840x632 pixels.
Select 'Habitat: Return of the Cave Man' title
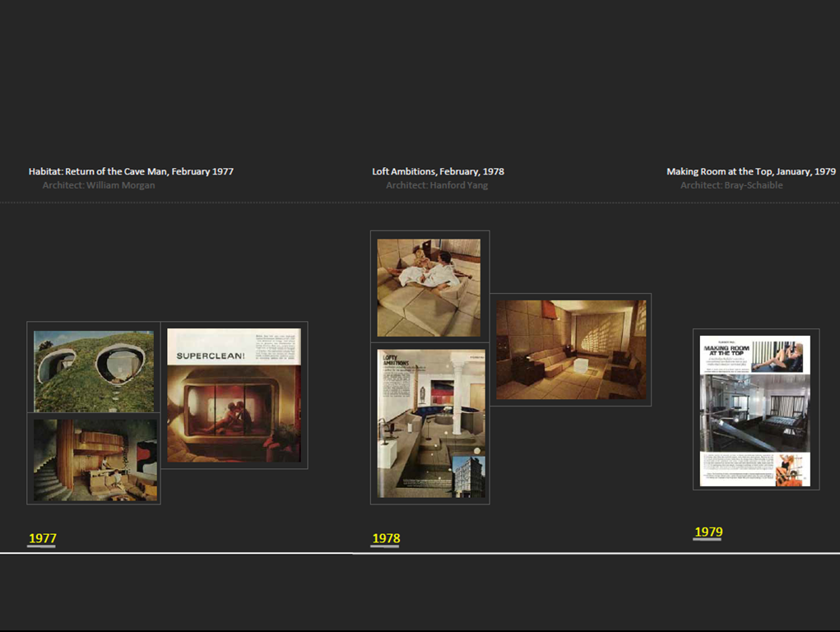pos(98,171)
